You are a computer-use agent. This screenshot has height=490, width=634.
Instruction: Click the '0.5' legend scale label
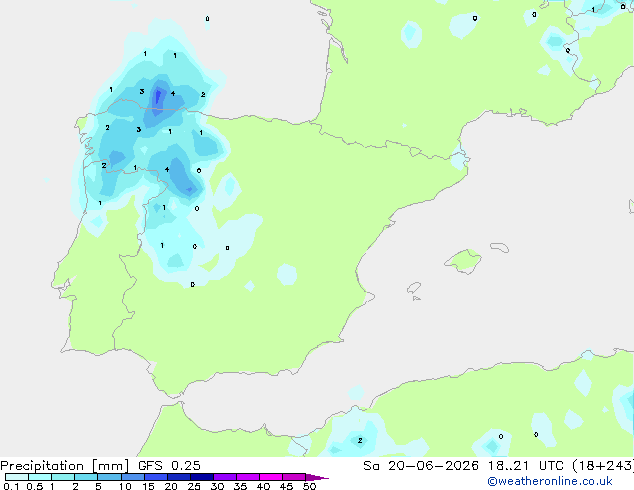[34, 486]
